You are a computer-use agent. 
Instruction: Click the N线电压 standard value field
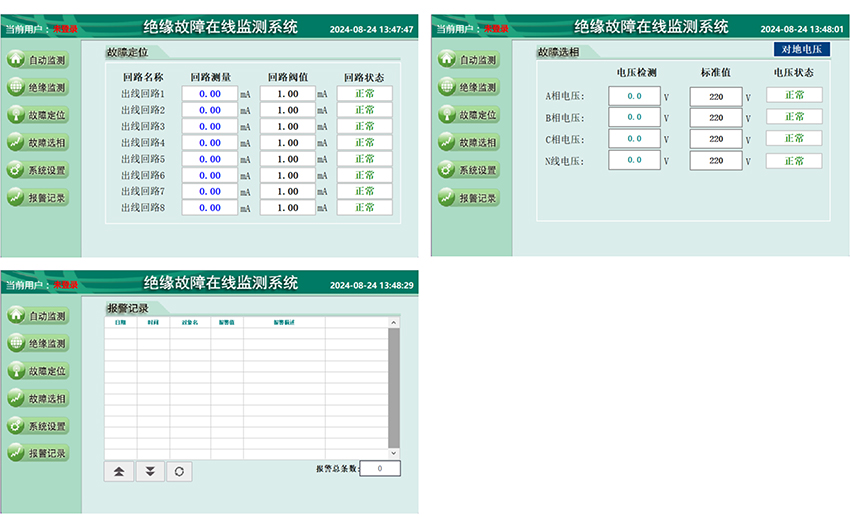point(715,160)
